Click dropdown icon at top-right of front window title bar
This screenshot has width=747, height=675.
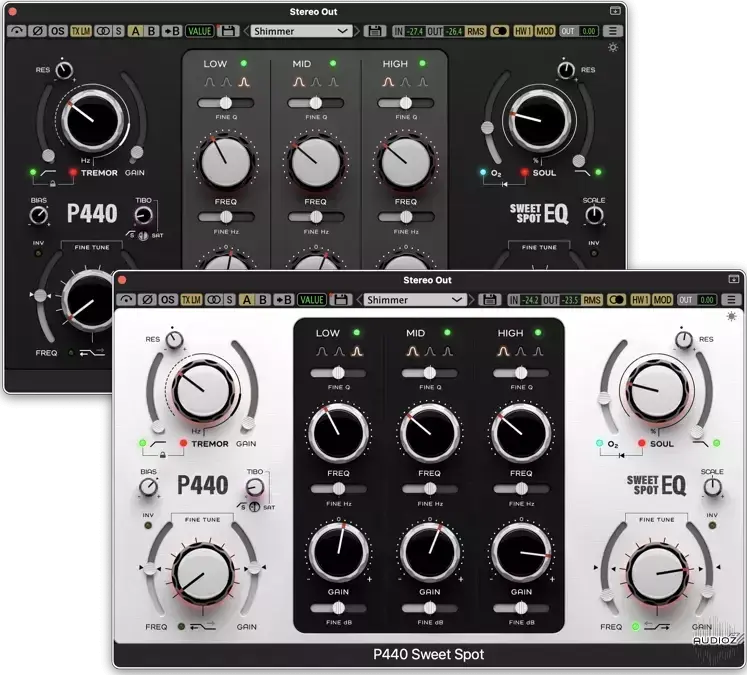pyautogui.click(x=733, y=279)
